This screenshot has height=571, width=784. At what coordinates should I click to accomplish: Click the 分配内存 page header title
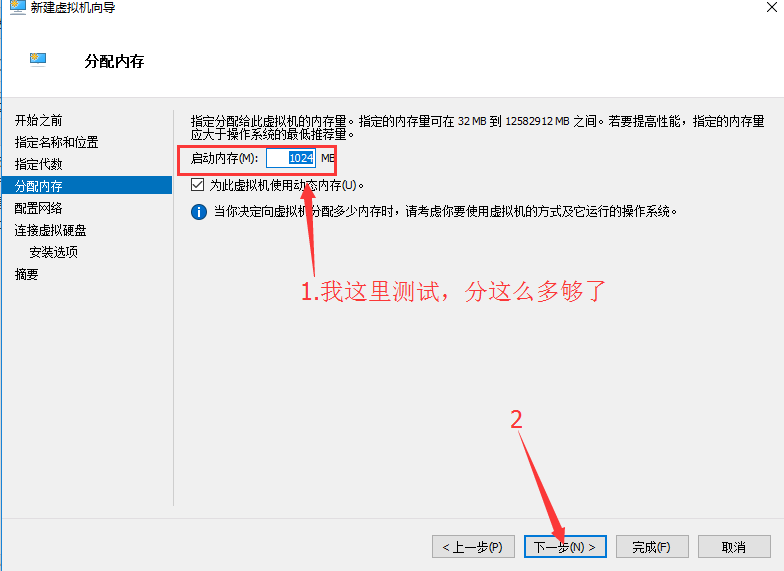[114, 62]
